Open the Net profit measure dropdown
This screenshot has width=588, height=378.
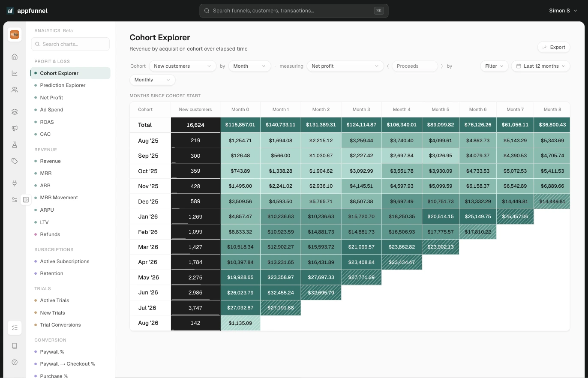[x=345, y=66]
